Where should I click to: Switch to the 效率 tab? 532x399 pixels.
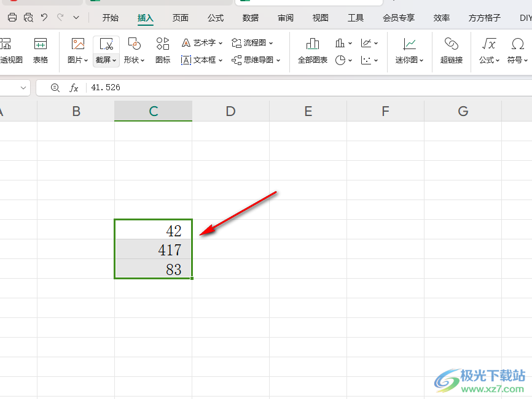coord(442,18)
